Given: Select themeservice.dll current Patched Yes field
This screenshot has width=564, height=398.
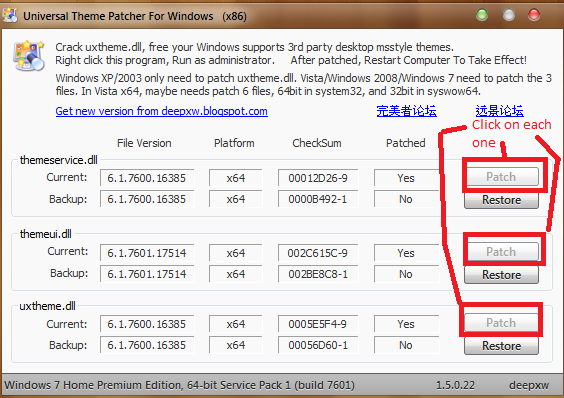Looking at the screenshot, I should pos(406,178).
